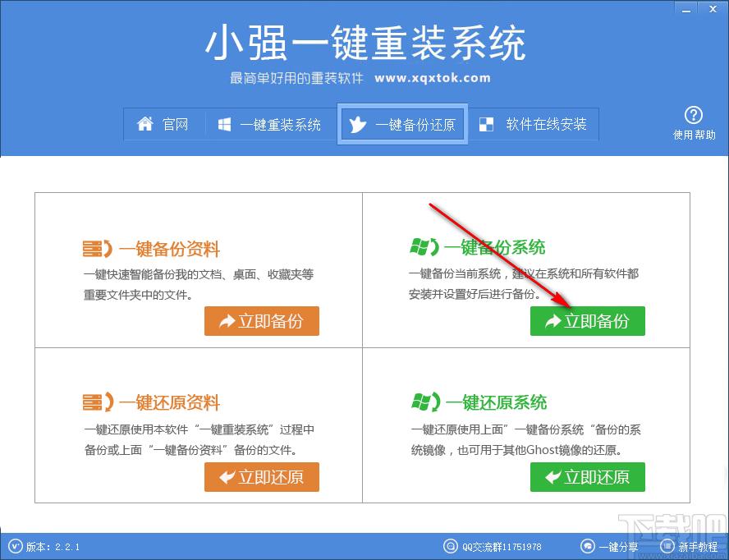Click the 一键还原系统 heading
Viewport: 729px width, 560px height.
click(496, 402)
